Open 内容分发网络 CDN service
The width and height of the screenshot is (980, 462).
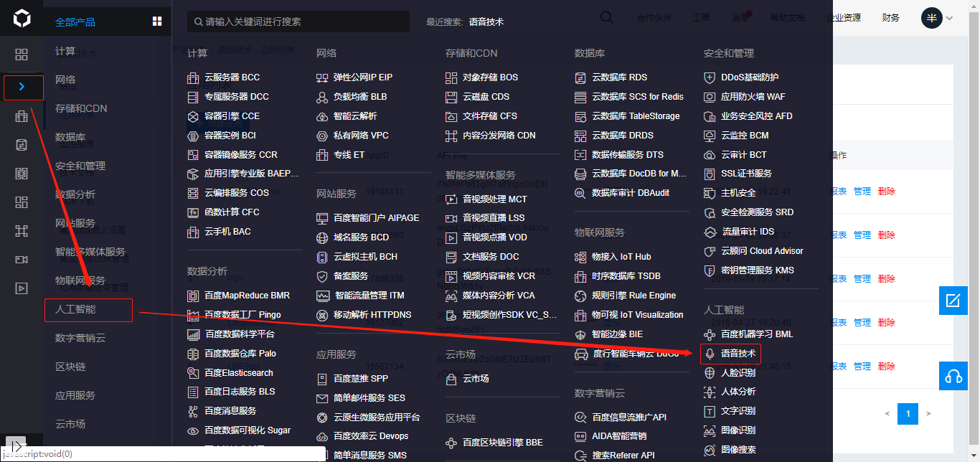pyautogui.click(x=490, y=135)
